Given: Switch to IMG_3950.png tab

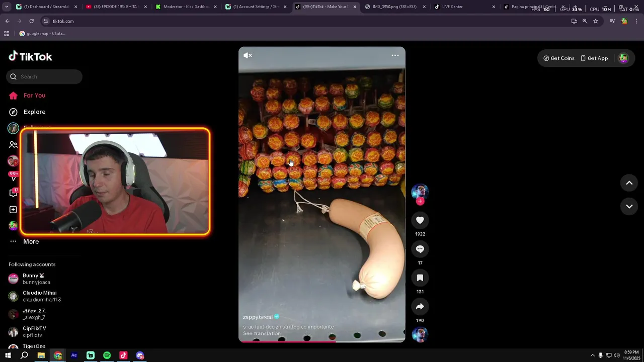Looking at the screenshot, I should coord(394,7).
